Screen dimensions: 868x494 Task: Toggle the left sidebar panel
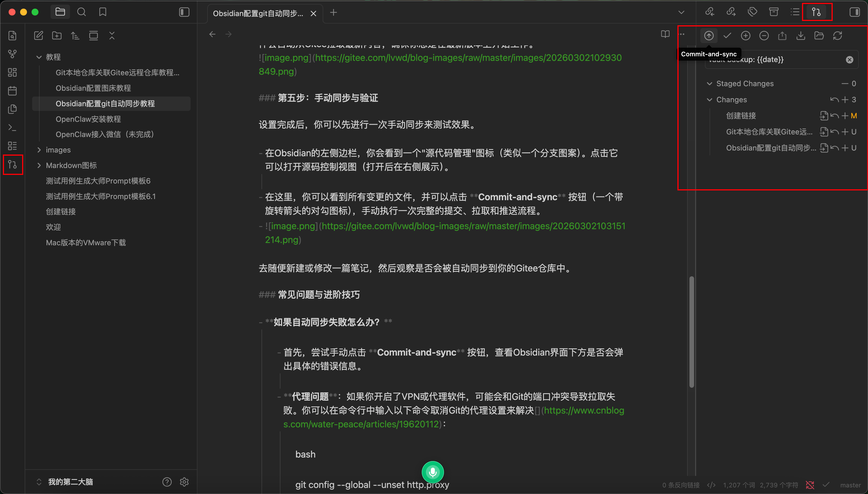tap(184, 12)
